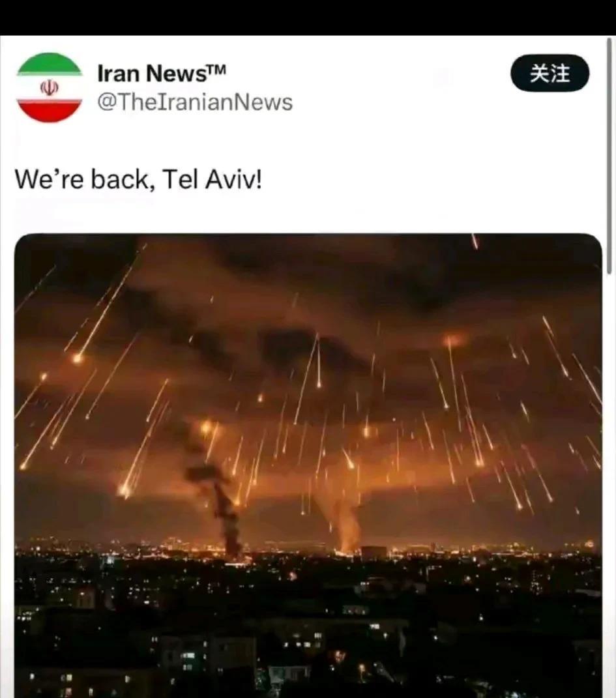Viewport: 616px width, 698px height.
Task: Open the profile via the Iranian flag avatar
Action: coord(50,87)
